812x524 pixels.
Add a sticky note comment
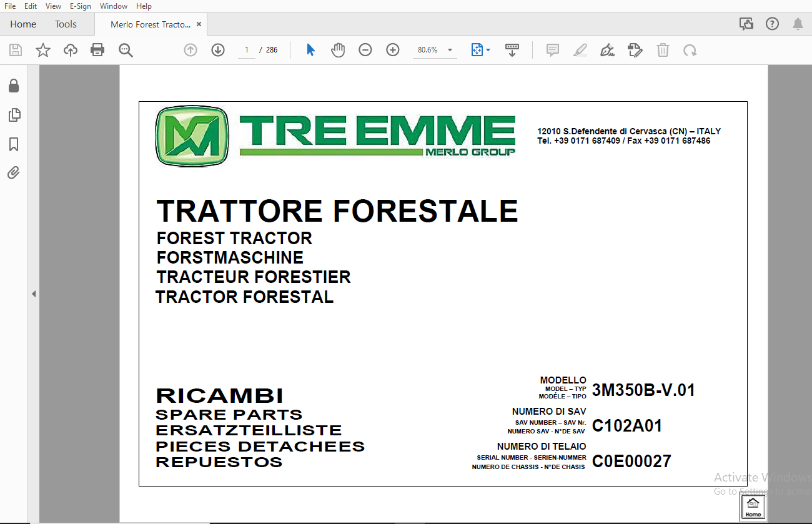(x=553, y=50)
